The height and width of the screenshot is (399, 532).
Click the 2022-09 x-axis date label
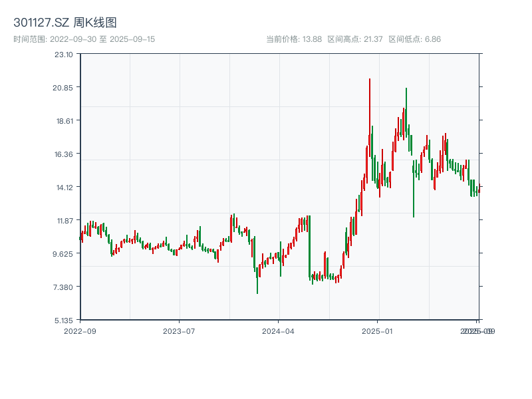click(80, 331)
